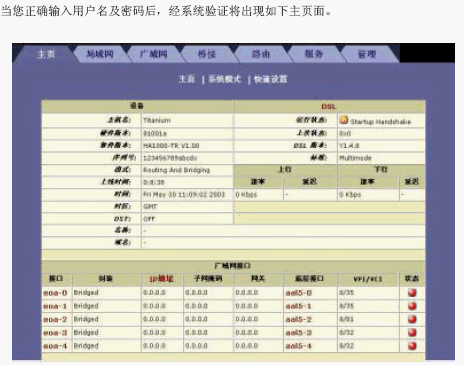
Task: Open the 主页 tab
Action: [x=46, y=54]
